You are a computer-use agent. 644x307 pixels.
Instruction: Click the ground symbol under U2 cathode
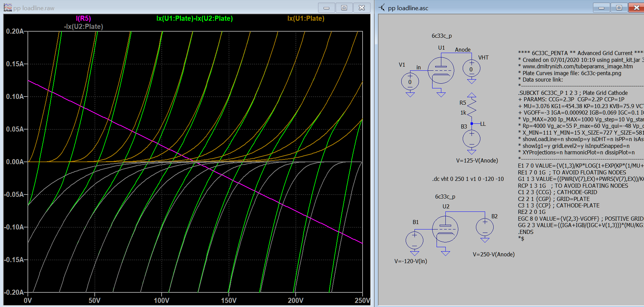pos(445,253)
